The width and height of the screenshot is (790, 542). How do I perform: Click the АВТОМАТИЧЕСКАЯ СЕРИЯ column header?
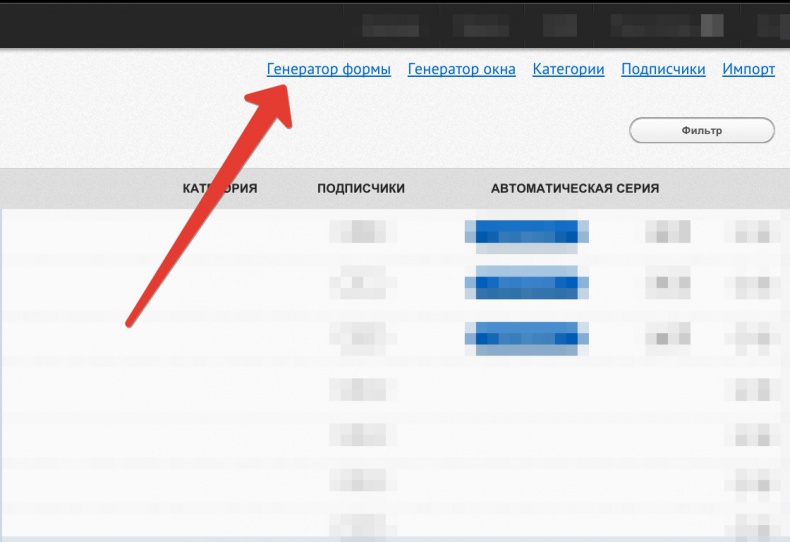pyautogui.click(x=574, y=188)
